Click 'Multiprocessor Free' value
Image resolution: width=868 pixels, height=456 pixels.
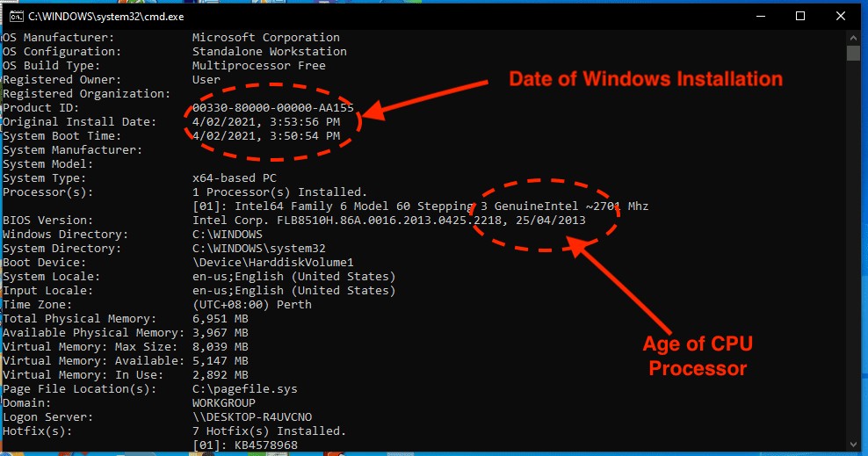(258, 66)
